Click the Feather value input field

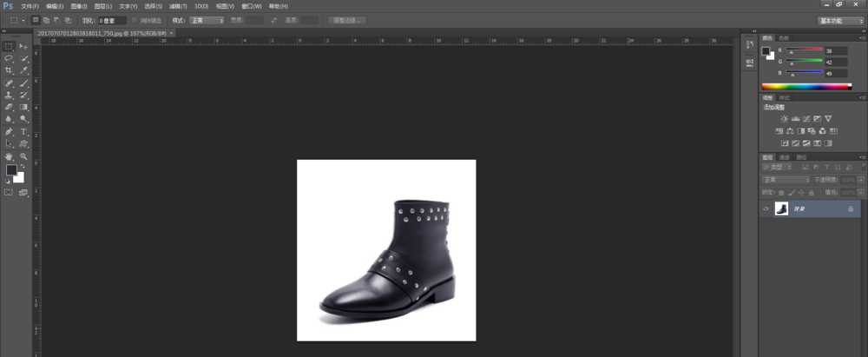[111, 19]
